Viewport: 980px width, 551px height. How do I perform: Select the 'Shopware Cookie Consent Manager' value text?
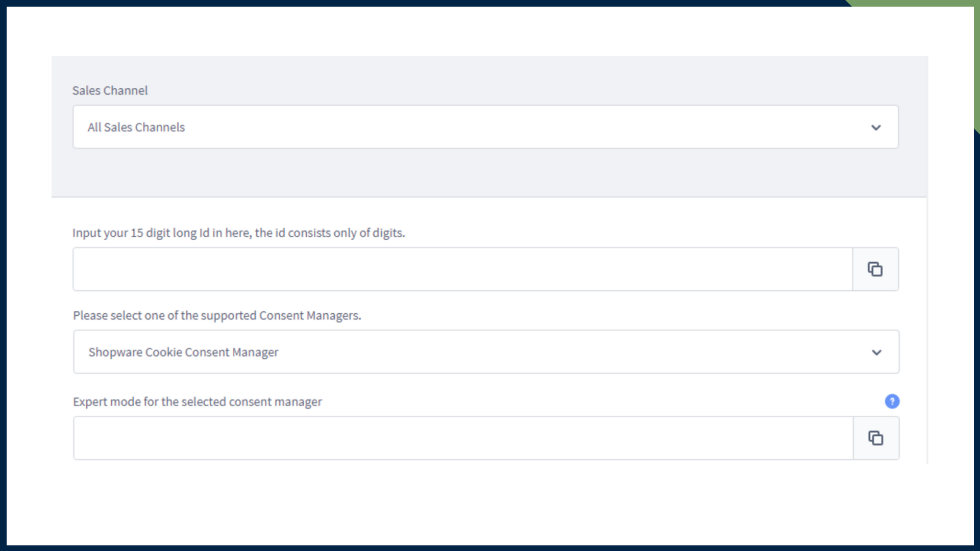click(183, 353)
